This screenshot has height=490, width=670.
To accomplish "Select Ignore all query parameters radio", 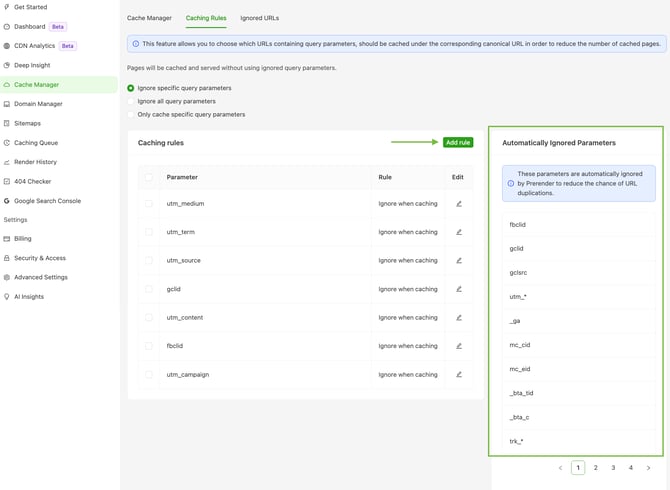I will (x=131, y=101).
